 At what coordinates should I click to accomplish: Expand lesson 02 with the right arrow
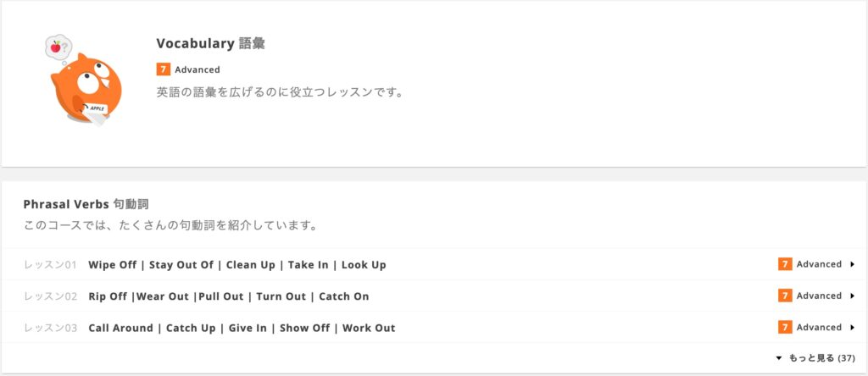coord(853,296)
